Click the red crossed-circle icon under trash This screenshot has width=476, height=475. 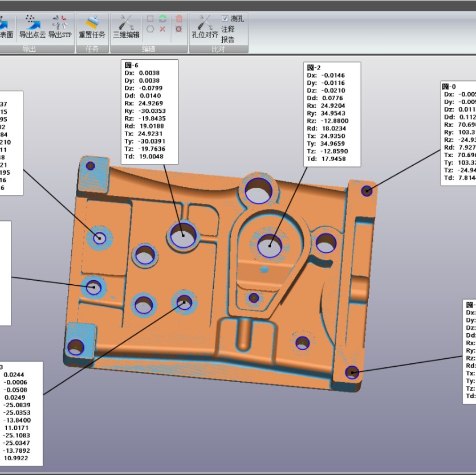tap(179, 29)
